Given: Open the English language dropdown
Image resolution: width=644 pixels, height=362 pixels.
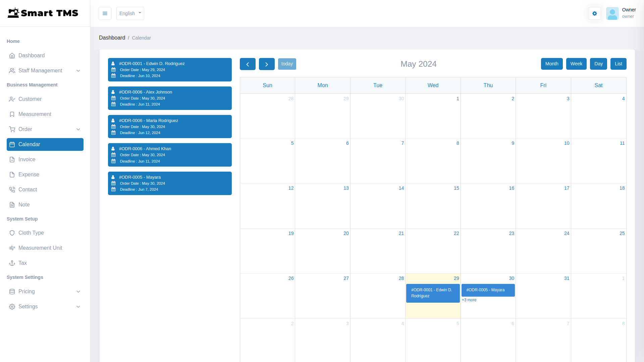Looking at the screenshot, I should (x=130, y=13).
